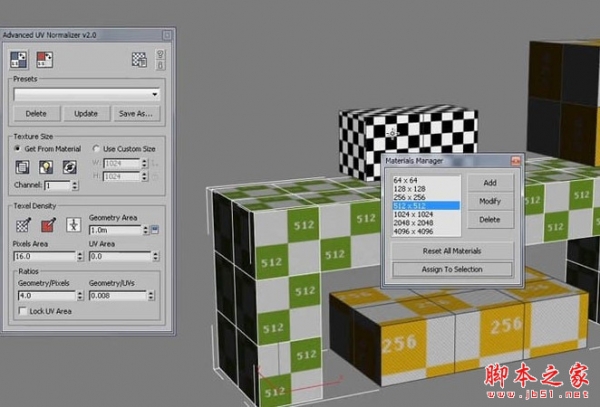The height and width of the screenshot is (407, 600).
Task: Click the Reset All Materials button
Action: click(452, 251)
